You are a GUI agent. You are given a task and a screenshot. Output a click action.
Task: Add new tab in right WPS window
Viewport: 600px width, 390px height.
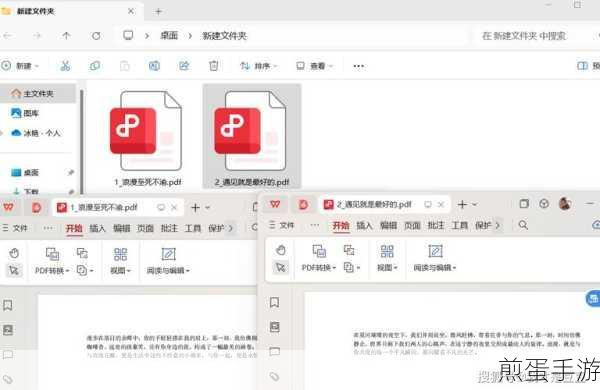pos(462,205)
